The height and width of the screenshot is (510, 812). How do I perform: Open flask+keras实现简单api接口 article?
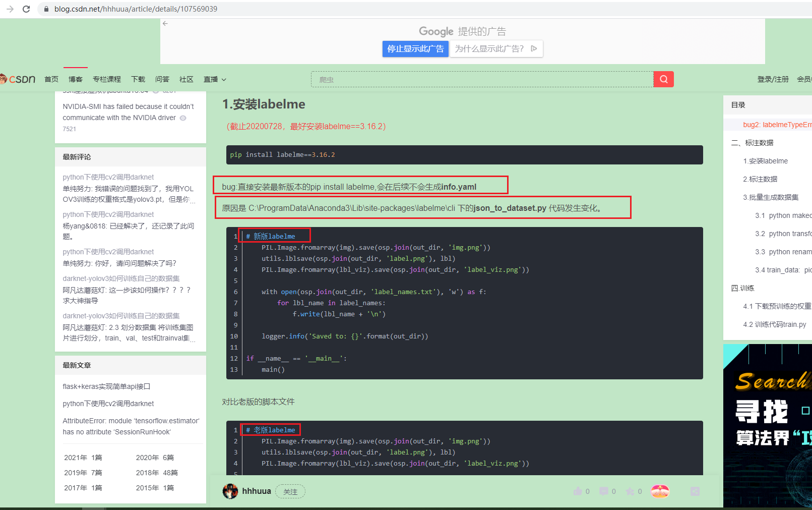point(106,386)
